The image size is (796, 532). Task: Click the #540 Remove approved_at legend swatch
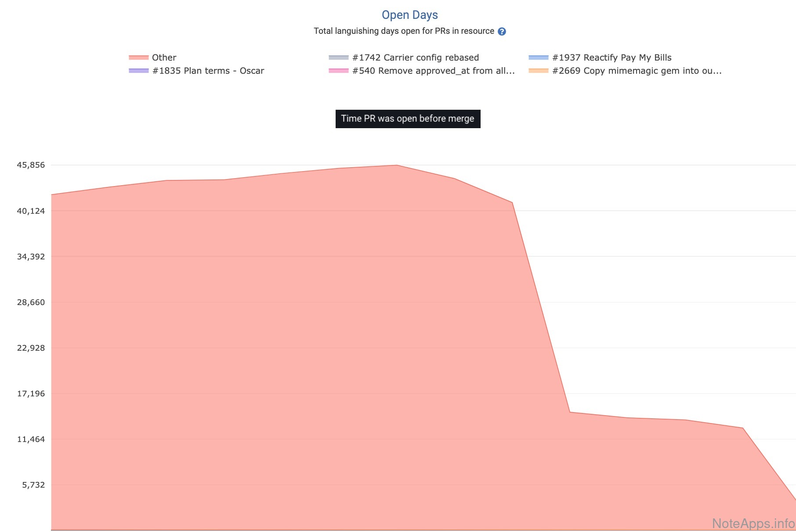[x=338, y=71]
